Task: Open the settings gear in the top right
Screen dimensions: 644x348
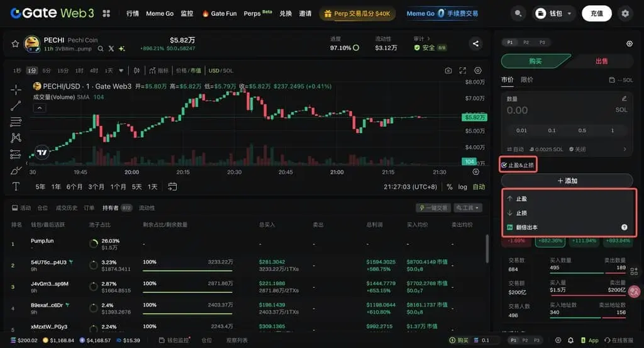Action: click(625, 14)
